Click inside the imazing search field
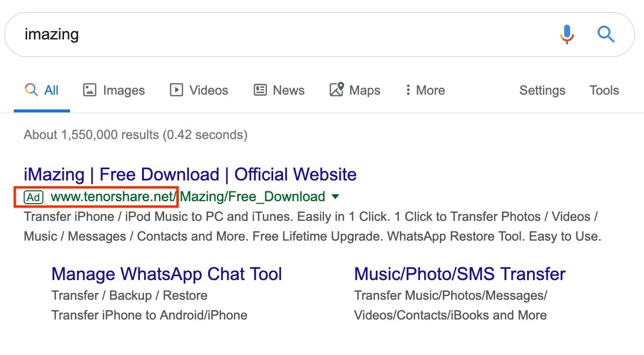 197,35
